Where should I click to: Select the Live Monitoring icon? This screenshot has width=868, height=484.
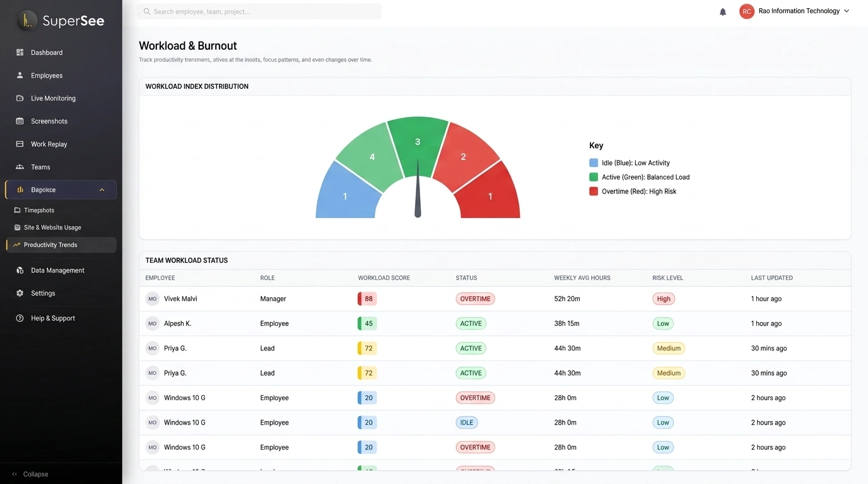[x=20, y=98]
